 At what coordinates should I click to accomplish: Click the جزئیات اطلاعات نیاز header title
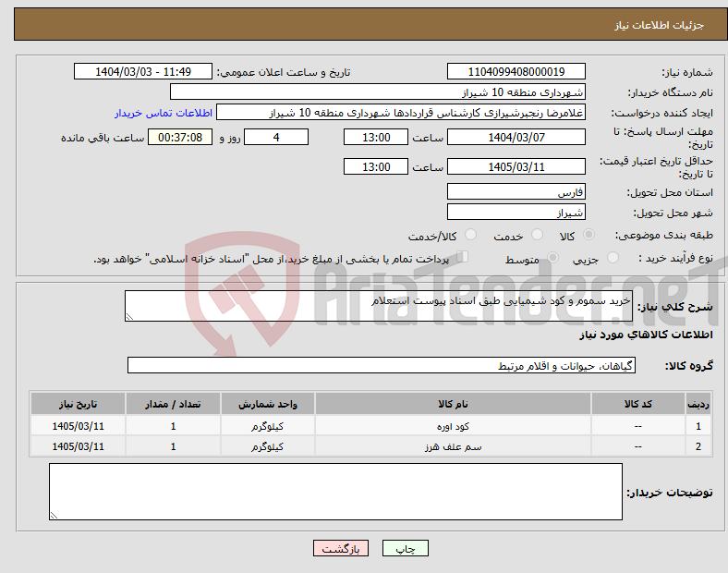click(x=660, y=25)
